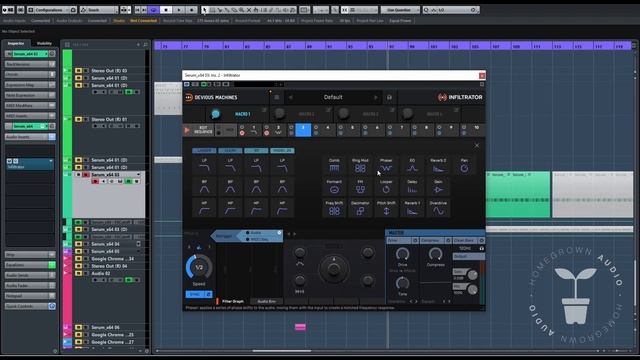Click the Cubase transport Record button
The width and height of the screenshot is (640, 360).
point(191,9)
